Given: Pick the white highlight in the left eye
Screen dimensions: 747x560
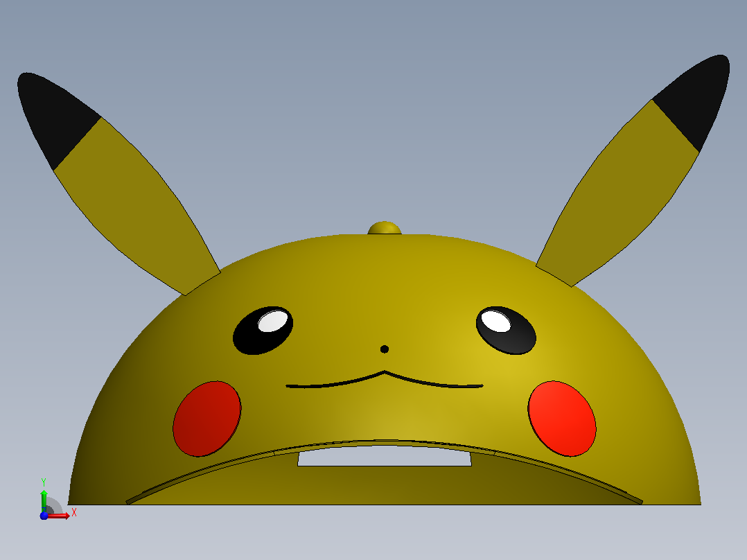Looking at the screenshot, I should [273, 321].
